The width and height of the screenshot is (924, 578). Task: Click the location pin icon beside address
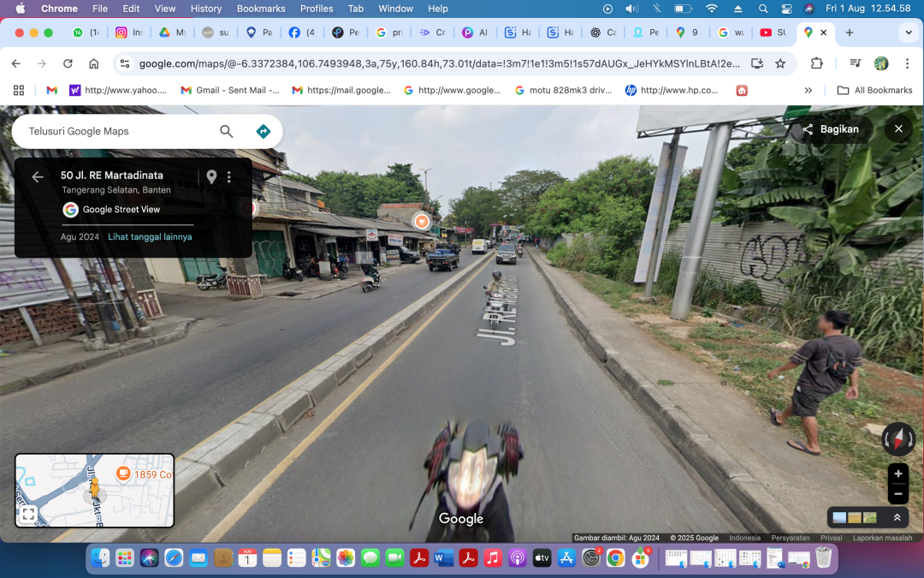[x=211, y=177]
